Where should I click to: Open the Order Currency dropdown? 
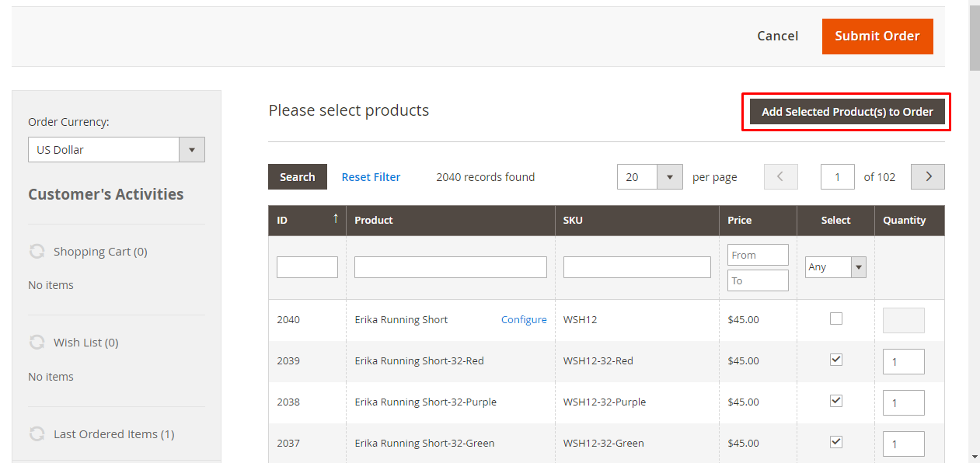[x=191, y=150]
